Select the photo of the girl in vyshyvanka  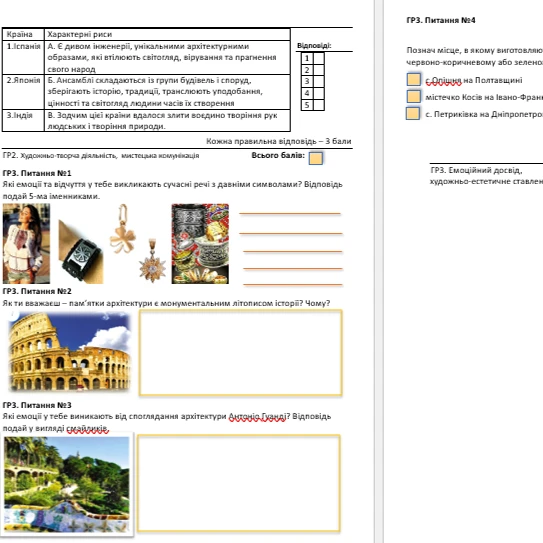26,244
